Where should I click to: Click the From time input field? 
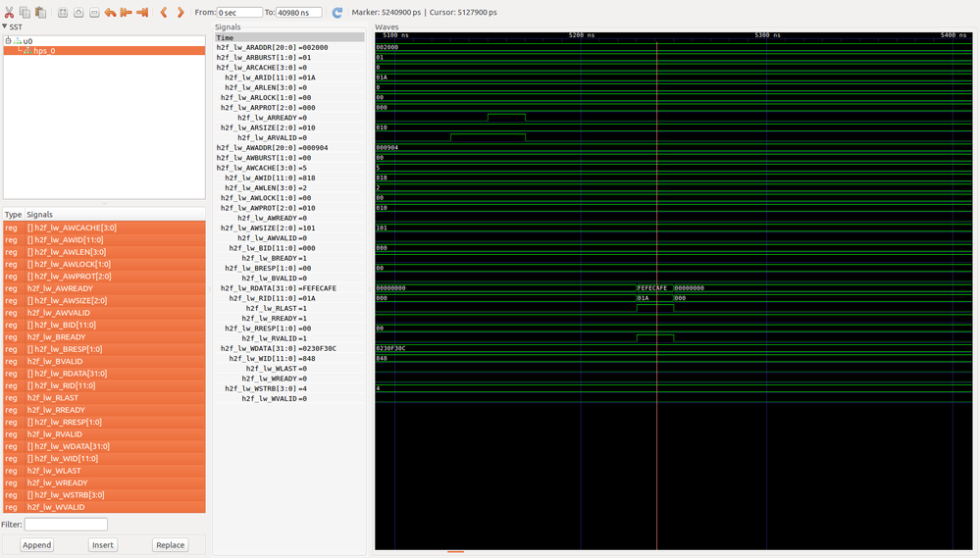pyautogui.click(x=239, y=13)
